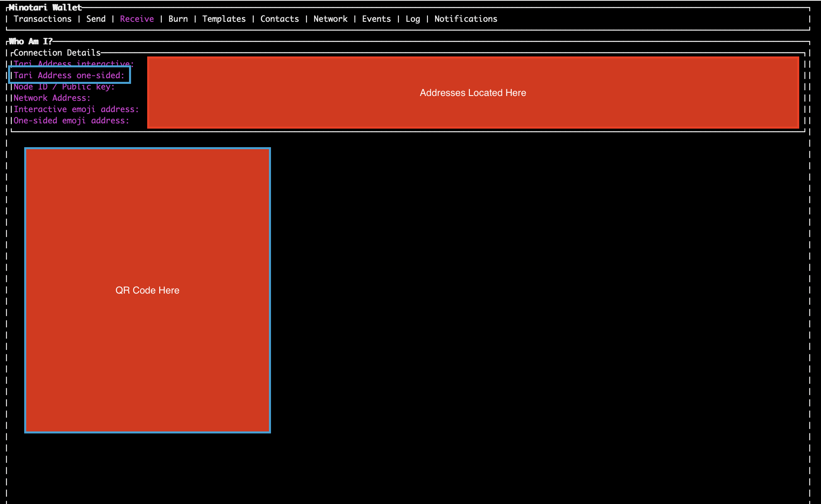
Task: Open the Templates tab
Action: pyautogui.click(x=224, y=19)
